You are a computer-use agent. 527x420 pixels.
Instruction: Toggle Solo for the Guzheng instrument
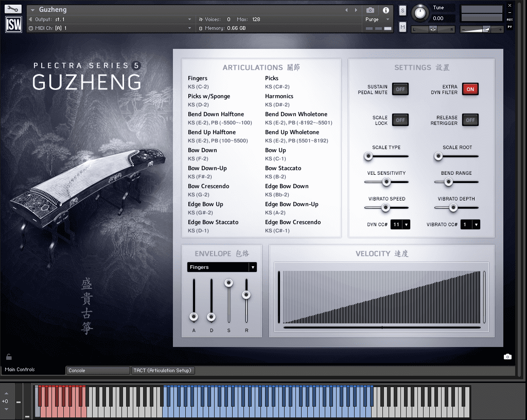coord(402,10)
